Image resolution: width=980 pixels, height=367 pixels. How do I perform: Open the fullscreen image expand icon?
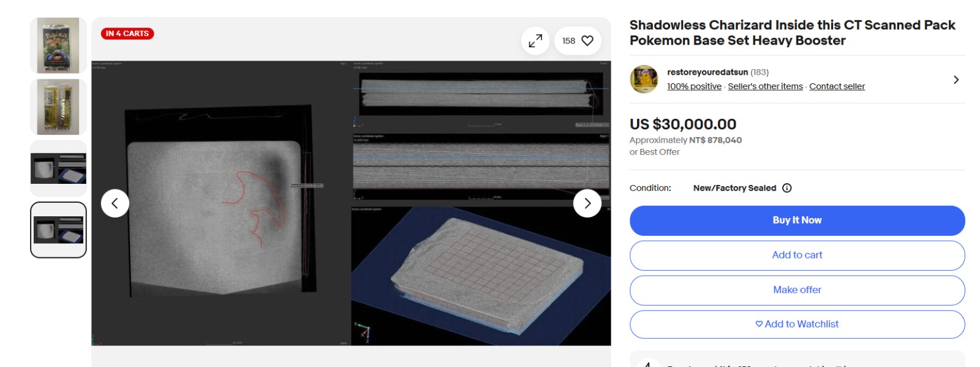click(535, 41)
